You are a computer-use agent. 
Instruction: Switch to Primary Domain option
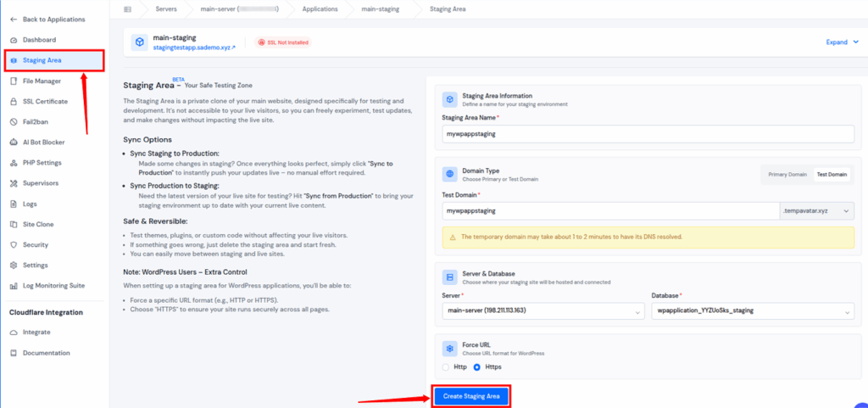[787, 174]
